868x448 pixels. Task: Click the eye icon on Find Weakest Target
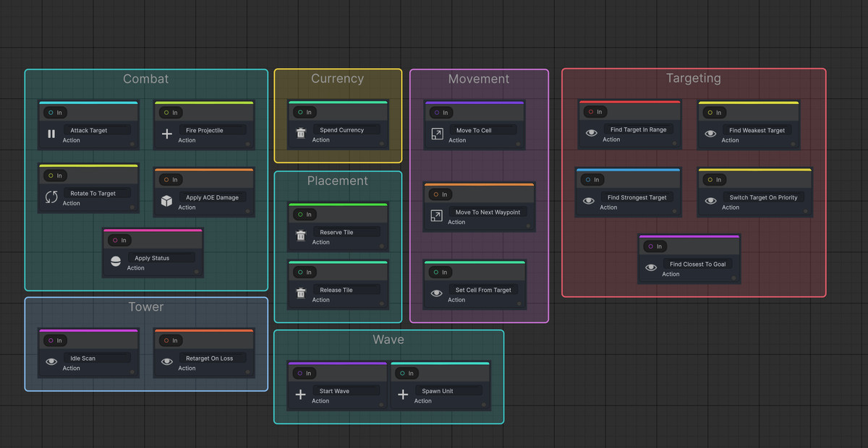click(710, 134)
